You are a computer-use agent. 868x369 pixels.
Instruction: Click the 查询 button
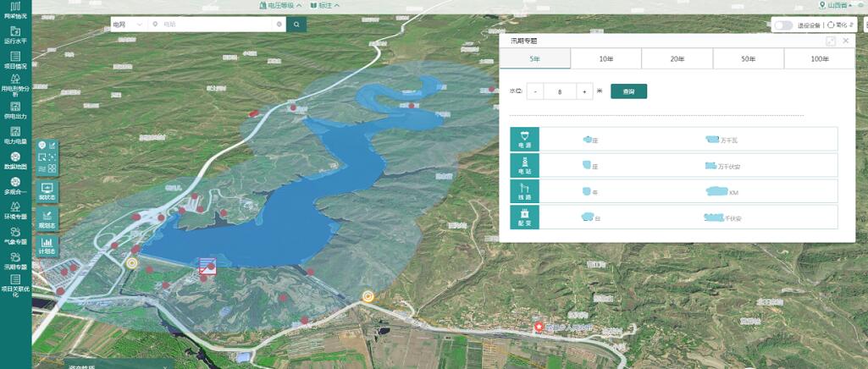tap(628, 91)
